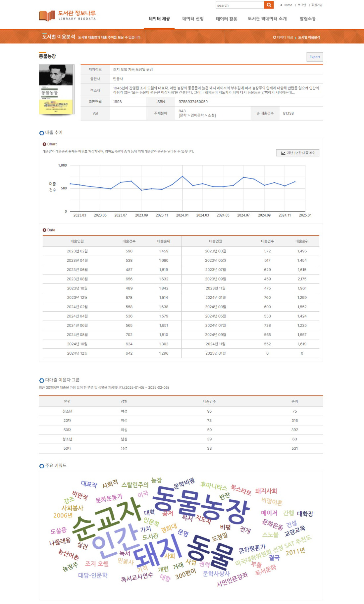
Task: Click the Data section bullet icon
Action: [44, 230]
